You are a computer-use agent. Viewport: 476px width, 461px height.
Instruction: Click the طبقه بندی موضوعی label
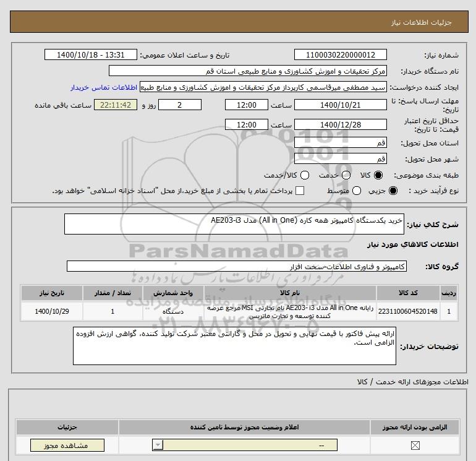coord(426,175)
